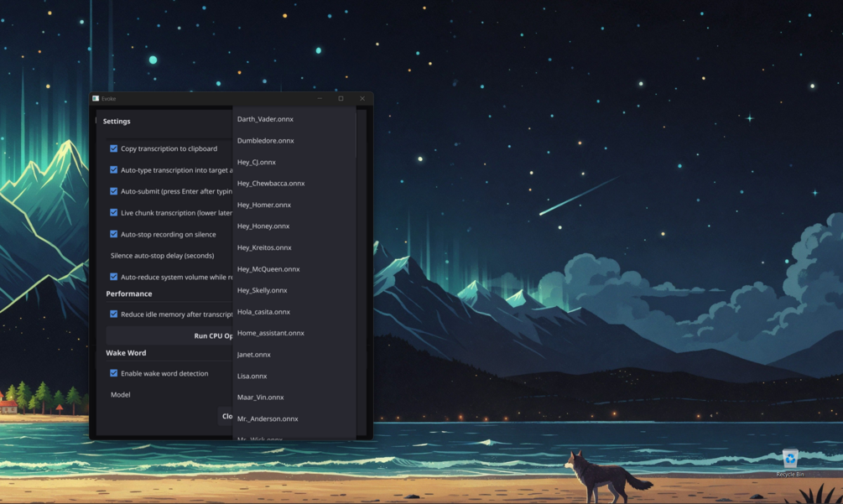Toggle Reduce idle memory after transcription
Image resolution: width=843 pixels, height=504 pixels.
[113, 314]
